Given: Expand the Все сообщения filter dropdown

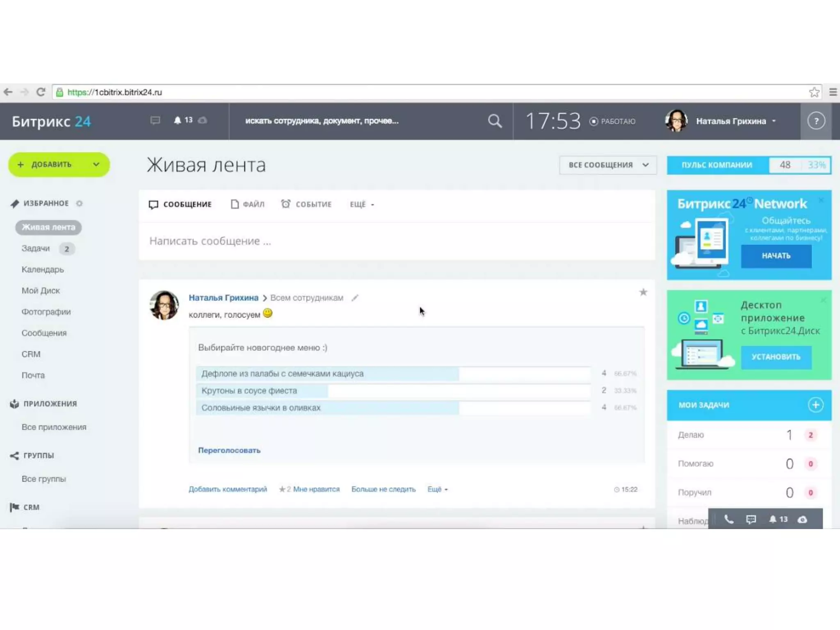Looking at the screenshot, I should tap(607, 165).
